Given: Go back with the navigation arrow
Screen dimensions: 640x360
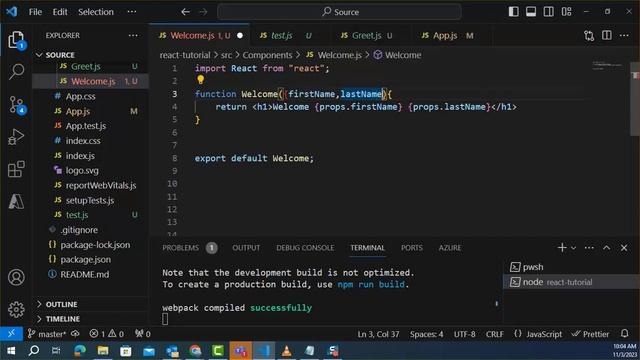Looking at the screenshot, I should point(185,12).
